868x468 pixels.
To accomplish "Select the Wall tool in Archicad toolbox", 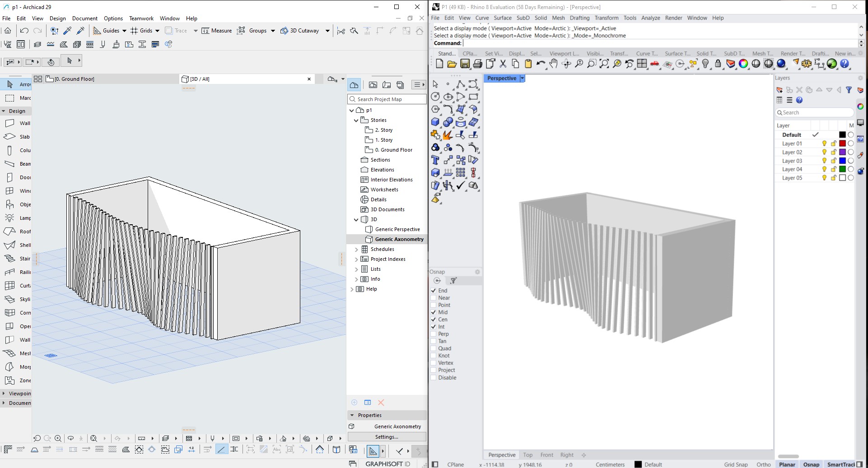I will pos(16,123).
